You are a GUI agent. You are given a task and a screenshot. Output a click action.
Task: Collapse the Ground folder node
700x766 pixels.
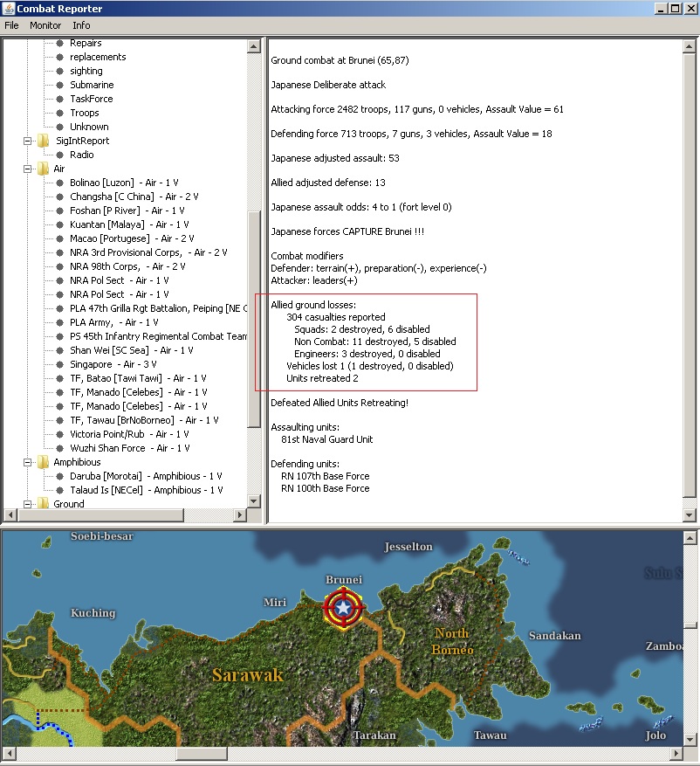(x=28, y=504)
